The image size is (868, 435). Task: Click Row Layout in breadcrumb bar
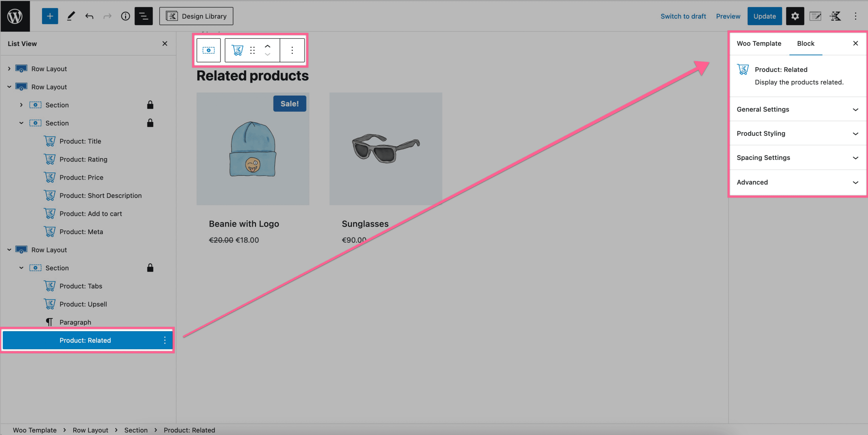tap(91, 430)
